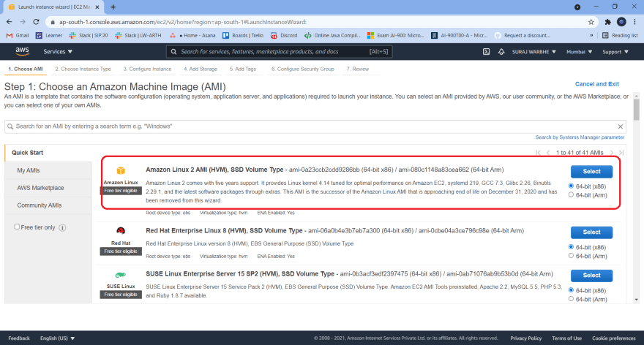Image resolution: width=644 pixels, height=345 pixels.
Task: Select the Red Hat Enterprise Linux 8 AMI
Action: [x=591, y=232]
